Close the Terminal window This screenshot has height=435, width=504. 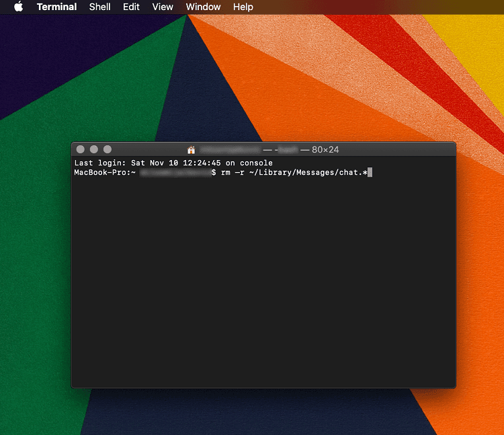tap(81, 149)
